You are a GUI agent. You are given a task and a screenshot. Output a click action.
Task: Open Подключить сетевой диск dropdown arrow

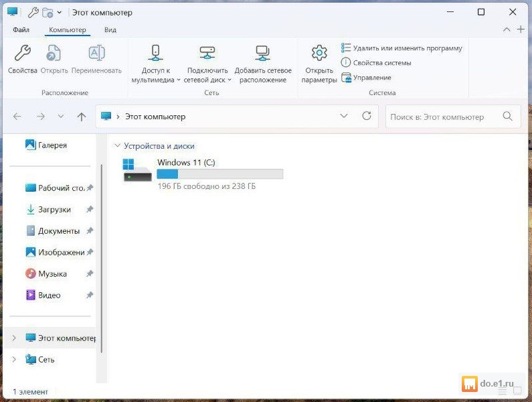coord(230,80)
